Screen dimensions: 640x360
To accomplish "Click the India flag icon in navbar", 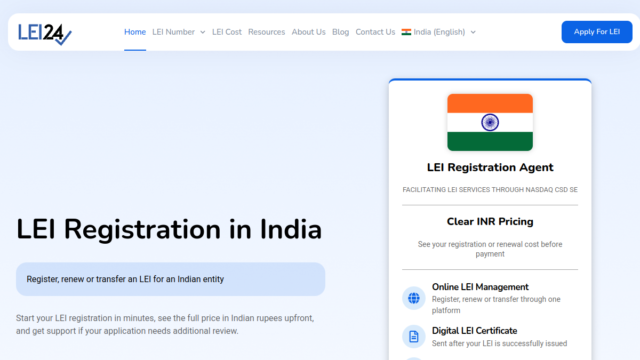I will pyautogui.click(x=406, y=32).
